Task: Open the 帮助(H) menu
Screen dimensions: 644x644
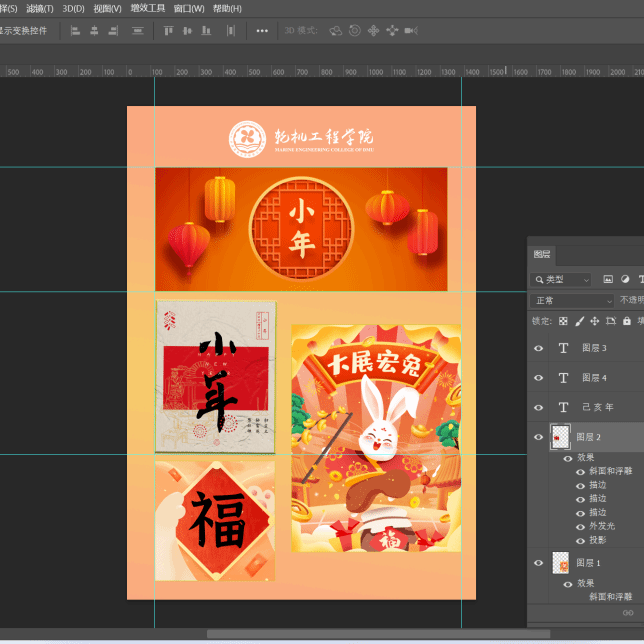Action: (x=227, y=8)
